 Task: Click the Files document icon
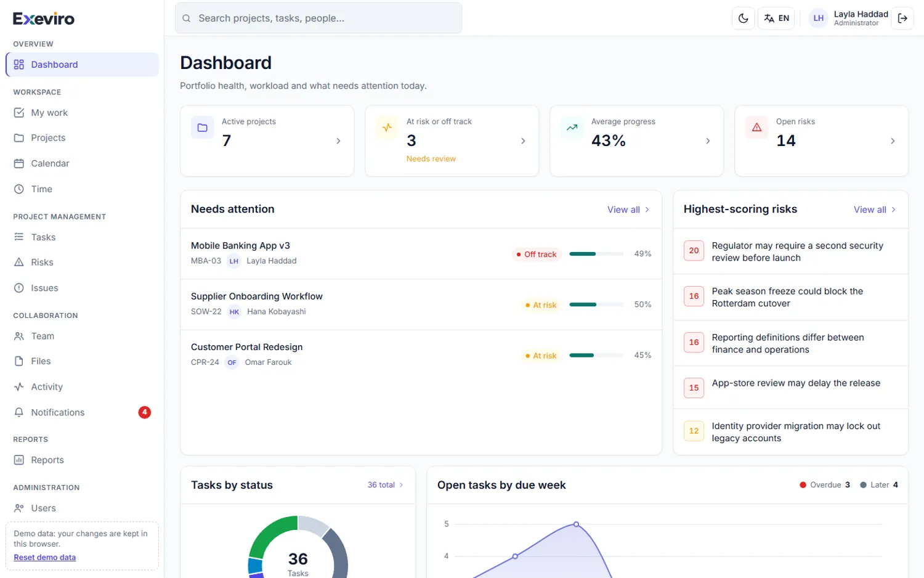(19, 361)
